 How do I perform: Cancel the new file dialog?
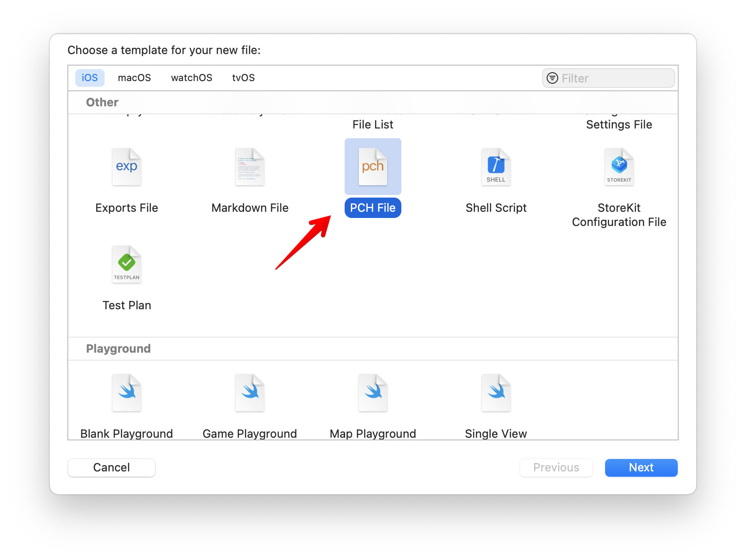[112, 468]
